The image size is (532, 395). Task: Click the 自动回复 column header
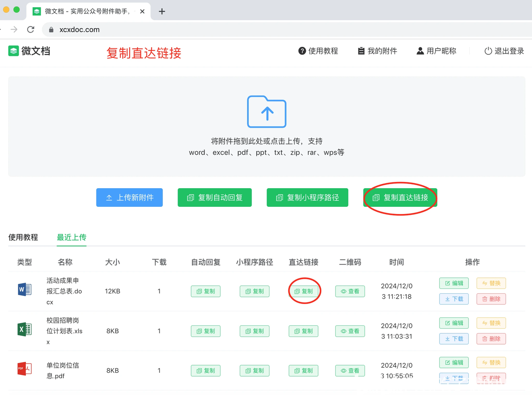(x=206, y=262)
